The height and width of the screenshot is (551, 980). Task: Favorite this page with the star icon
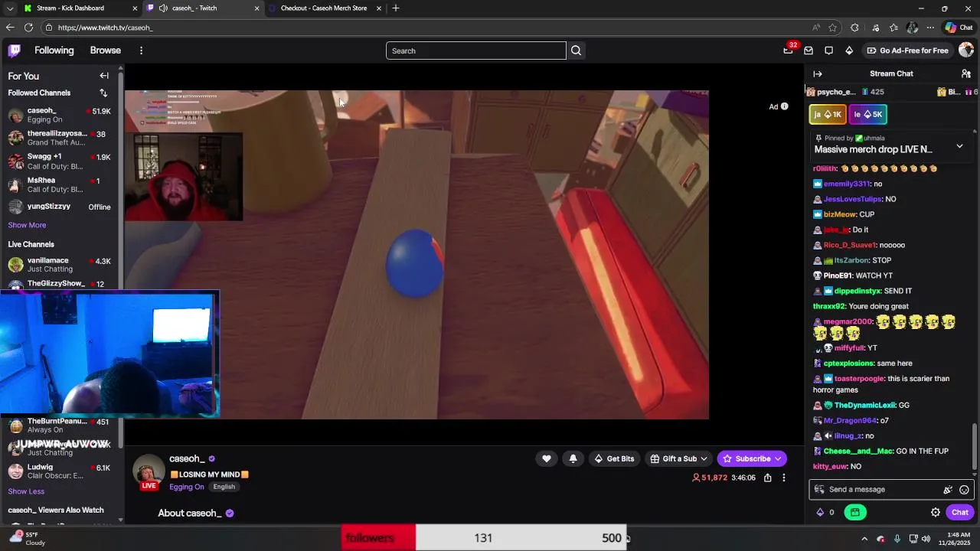pyautogui.click(x=832, y=28)
